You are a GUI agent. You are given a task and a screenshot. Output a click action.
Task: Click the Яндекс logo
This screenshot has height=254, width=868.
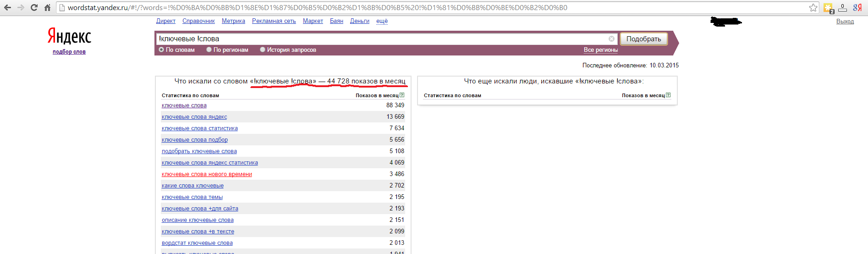[70, 36]
